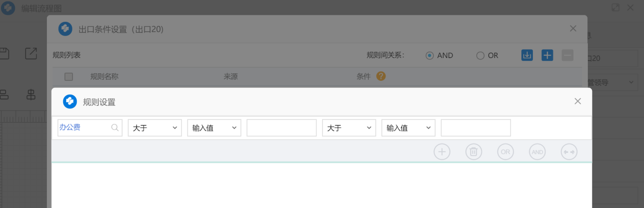Viewport: 644px width, 208px height.
Task: Select the OR rule relation radio
Action: (480, 56)
